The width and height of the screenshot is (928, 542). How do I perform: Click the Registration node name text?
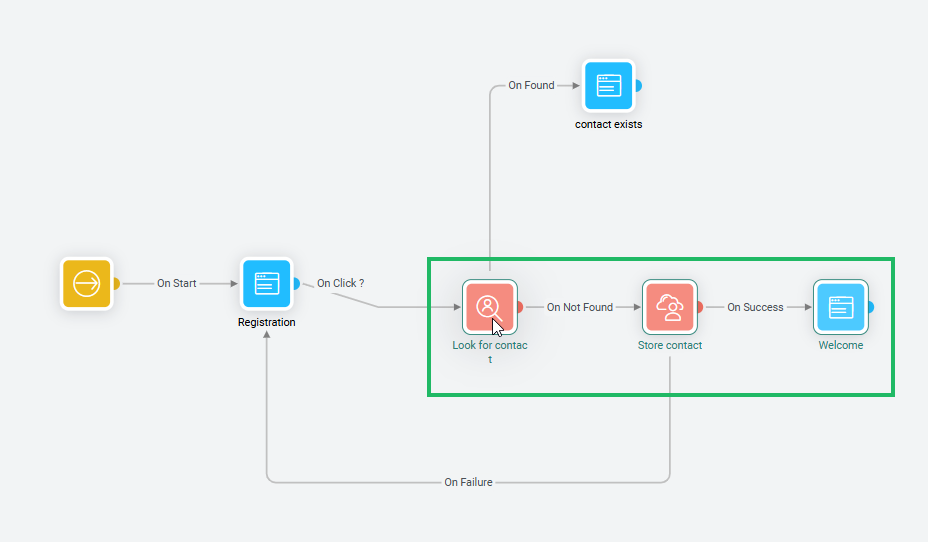266,323
